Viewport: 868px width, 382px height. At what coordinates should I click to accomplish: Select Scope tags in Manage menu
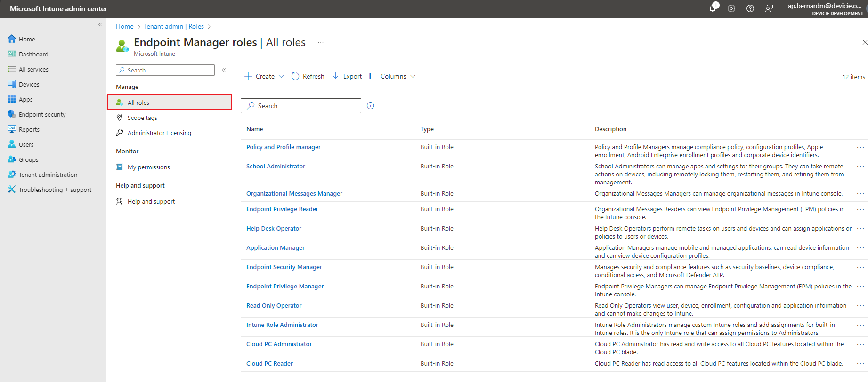click(x=142, y=118)
